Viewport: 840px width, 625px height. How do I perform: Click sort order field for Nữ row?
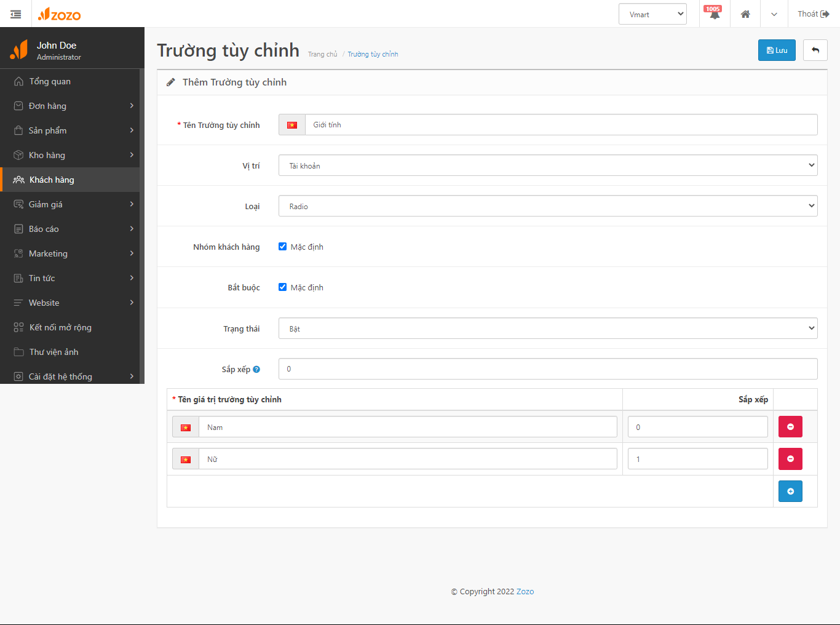click(x=698, y=459)
